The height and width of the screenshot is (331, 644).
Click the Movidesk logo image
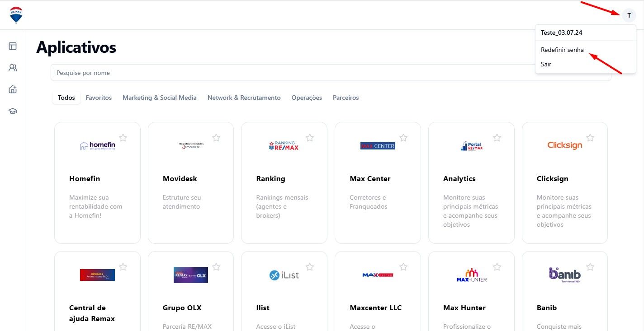tap(191, 145)
